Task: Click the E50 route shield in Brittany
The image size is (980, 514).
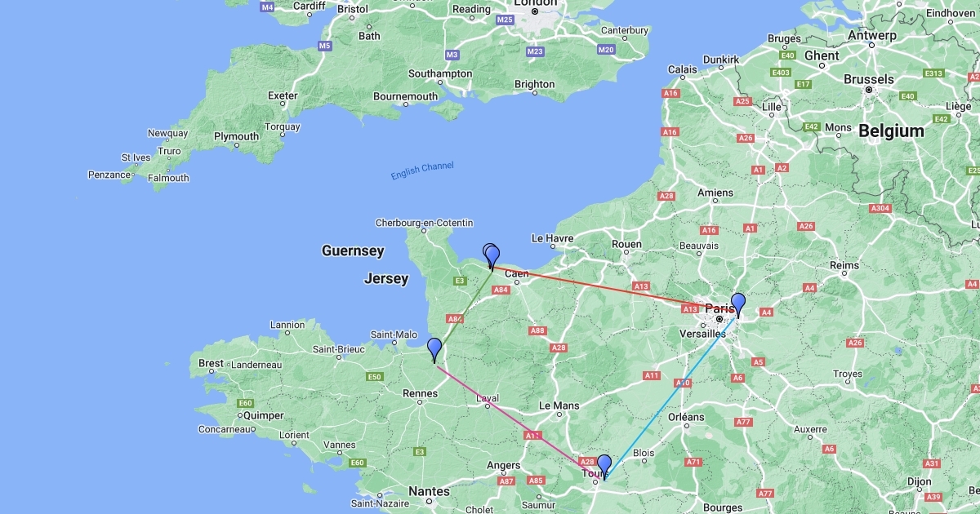Action: point(375,377)
